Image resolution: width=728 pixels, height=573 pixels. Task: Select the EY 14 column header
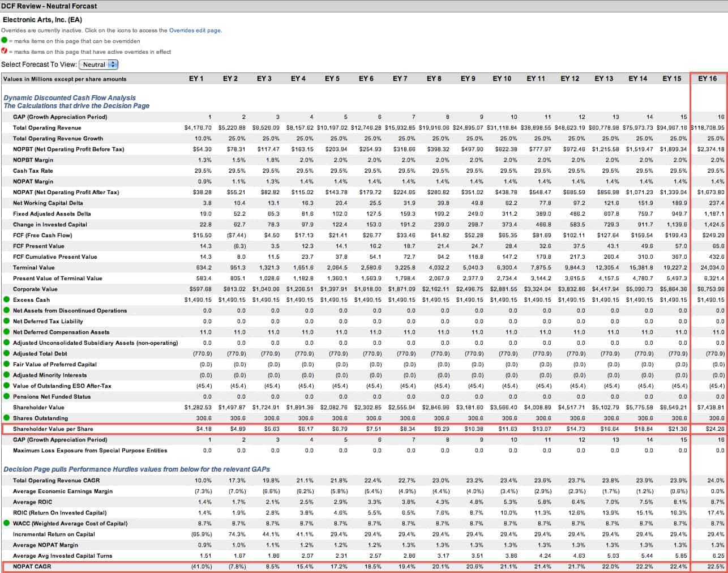(637, 79)
